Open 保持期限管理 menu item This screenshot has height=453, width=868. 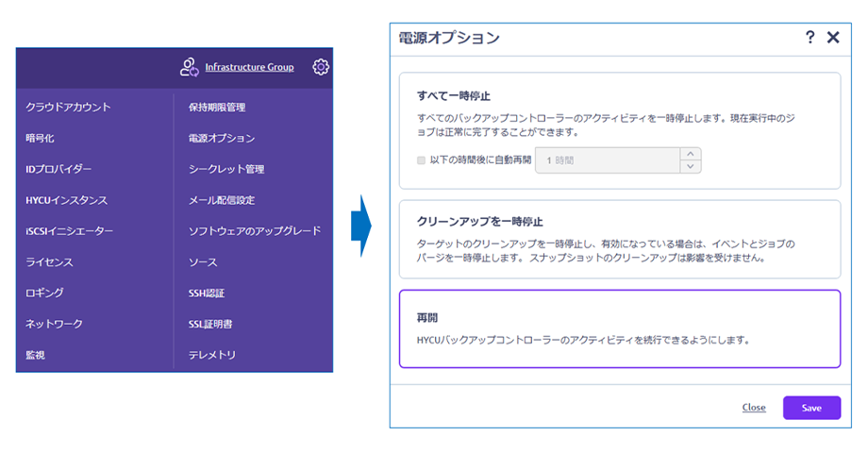[x=217, y=107]
